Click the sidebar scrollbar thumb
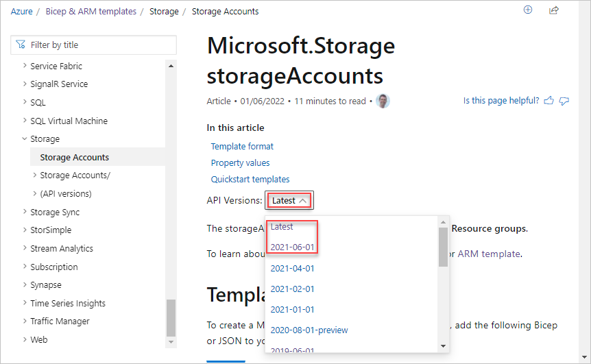The height and width of the screenshot is (364, 591). click(x=171, y=317)
